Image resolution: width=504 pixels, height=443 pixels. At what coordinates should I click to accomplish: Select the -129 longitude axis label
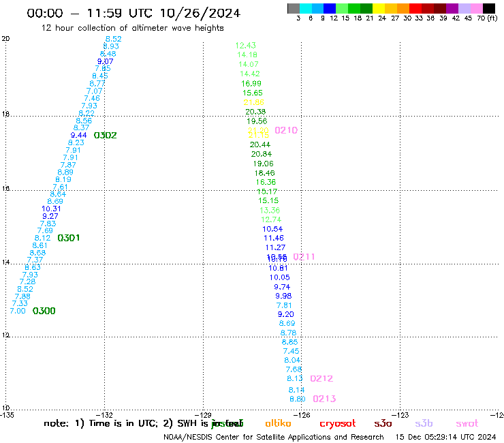(203, 415)
